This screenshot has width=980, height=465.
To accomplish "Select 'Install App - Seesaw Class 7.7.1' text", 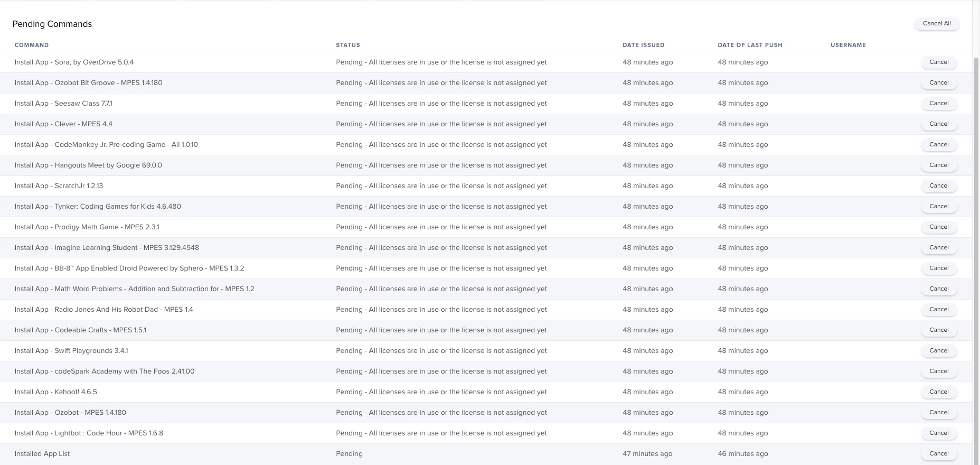I will click(x=63, y=104).
